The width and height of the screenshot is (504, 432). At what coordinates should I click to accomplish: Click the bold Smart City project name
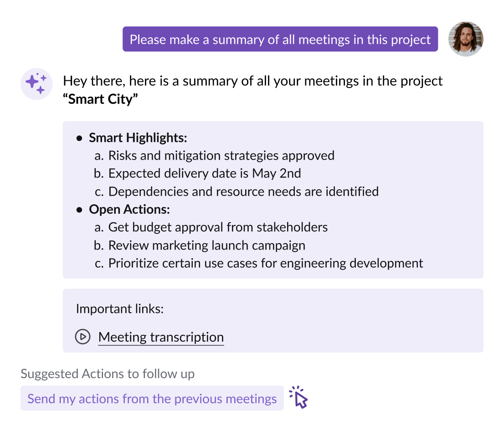[x=100, y=99]
